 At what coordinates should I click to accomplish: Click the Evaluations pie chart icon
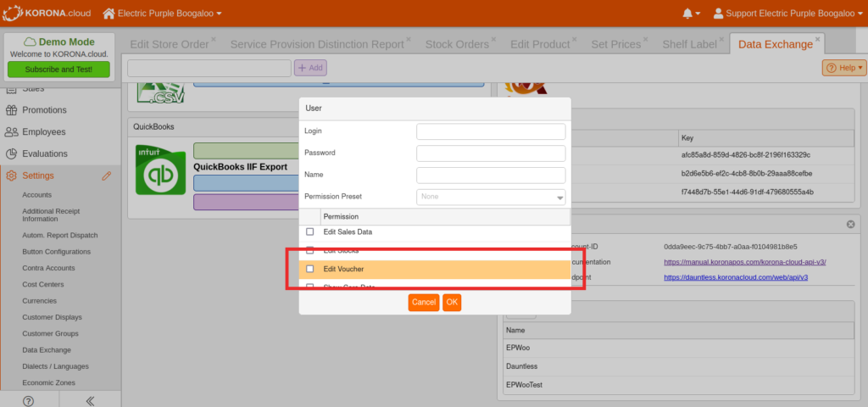click(11, 154)
